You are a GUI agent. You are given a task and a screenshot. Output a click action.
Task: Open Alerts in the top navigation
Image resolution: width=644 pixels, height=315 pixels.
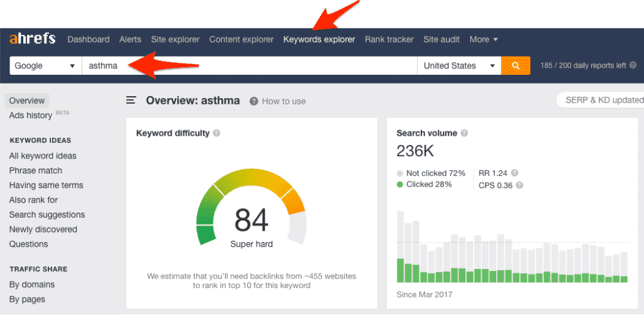[130, 40]
